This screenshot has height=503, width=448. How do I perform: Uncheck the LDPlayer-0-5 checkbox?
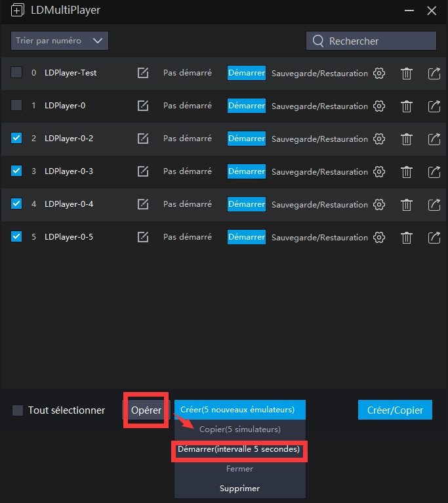pyautogui.click(x=16, y=236)
